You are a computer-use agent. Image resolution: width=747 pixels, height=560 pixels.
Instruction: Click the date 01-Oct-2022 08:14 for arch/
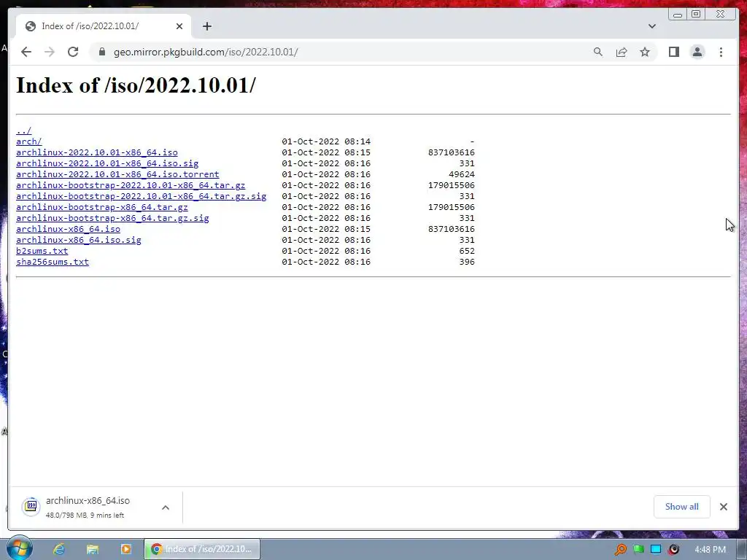click(x=326, y=141)
